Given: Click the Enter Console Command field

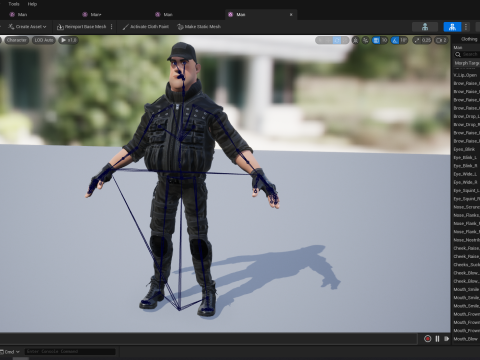Looking at the screenshot, I should 70,352.
